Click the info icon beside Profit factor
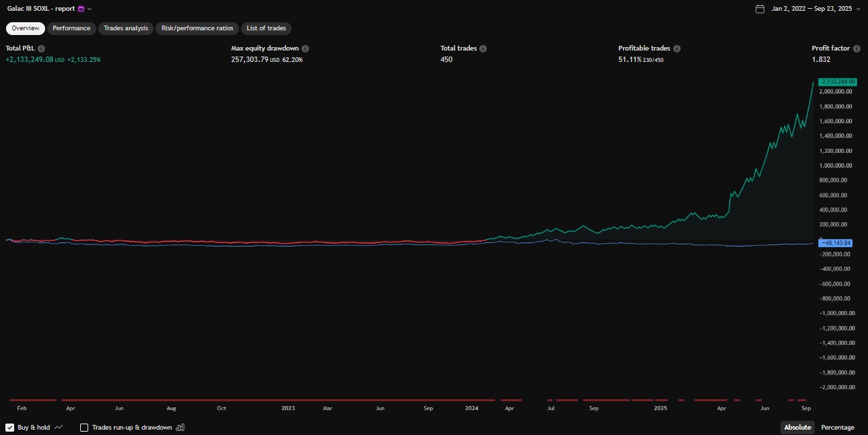The image size is (868, 435). point(857,48)
